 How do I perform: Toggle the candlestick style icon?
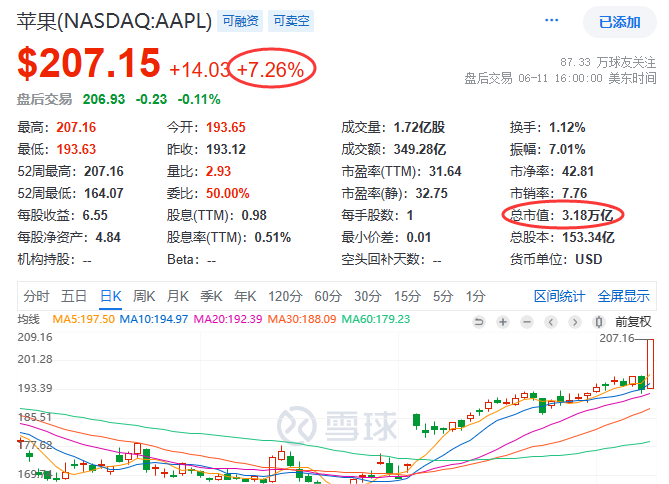pos(599,322)
